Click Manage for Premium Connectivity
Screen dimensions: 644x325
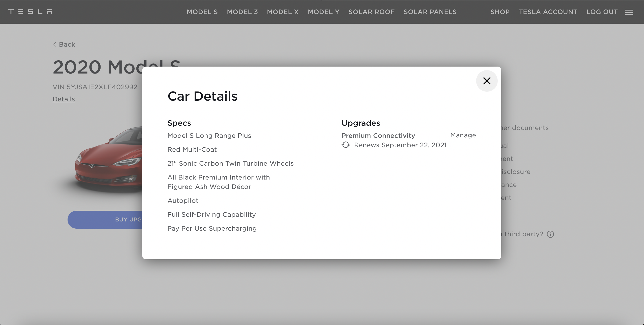click(463, 135)
